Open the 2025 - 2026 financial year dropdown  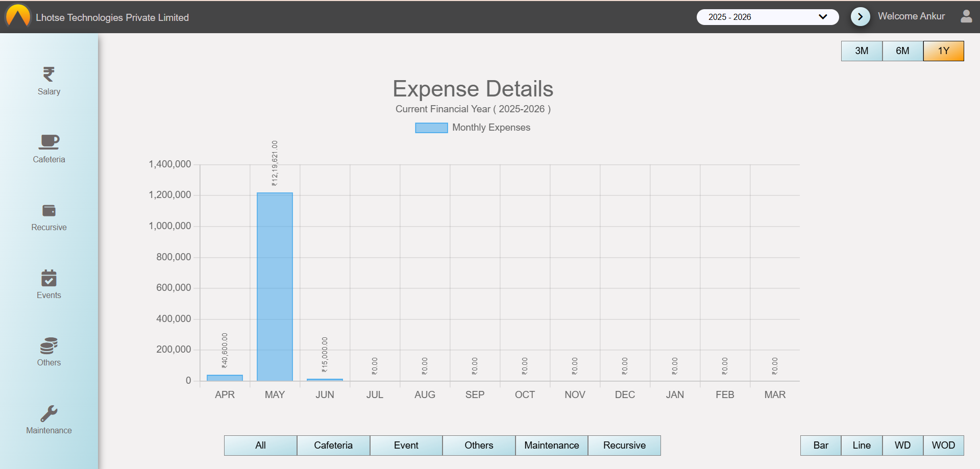(x=768, y=17)
